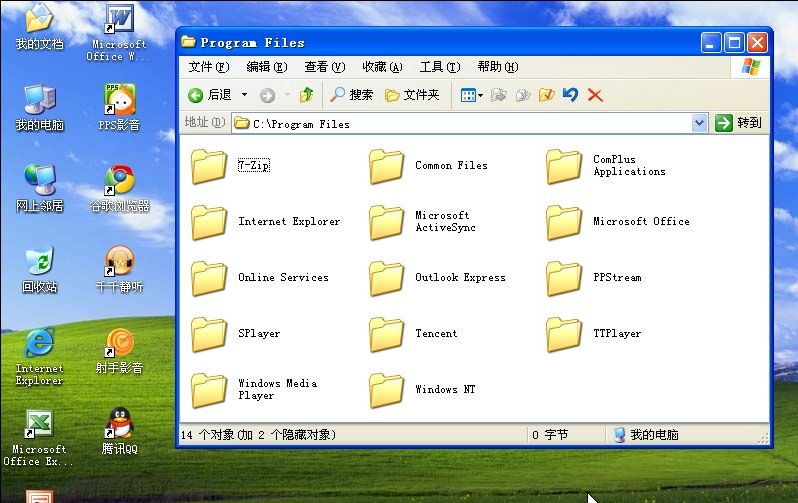The width and height of the screenshot is (798, 503).
Task: Click the Move To toolbar icon
Action: pos(498,95)
